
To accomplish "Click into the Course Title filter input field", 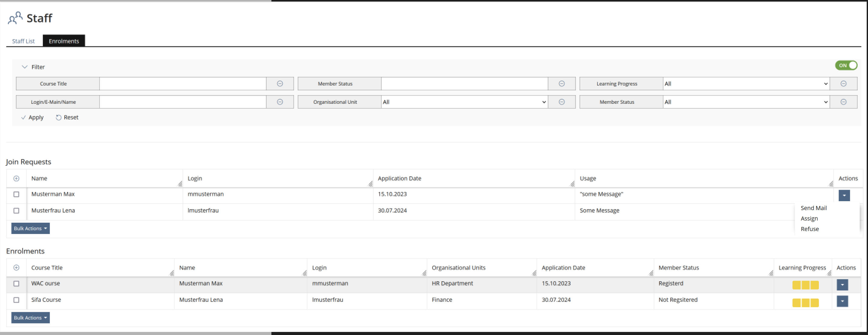I will tap(183, 83).
